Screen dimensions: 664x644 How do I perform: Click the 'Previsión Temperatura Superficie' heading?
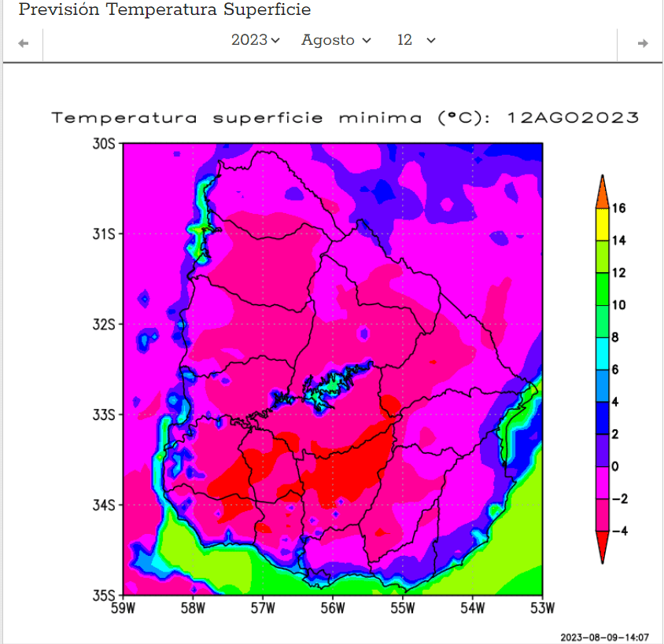click(x=164, y=9)
